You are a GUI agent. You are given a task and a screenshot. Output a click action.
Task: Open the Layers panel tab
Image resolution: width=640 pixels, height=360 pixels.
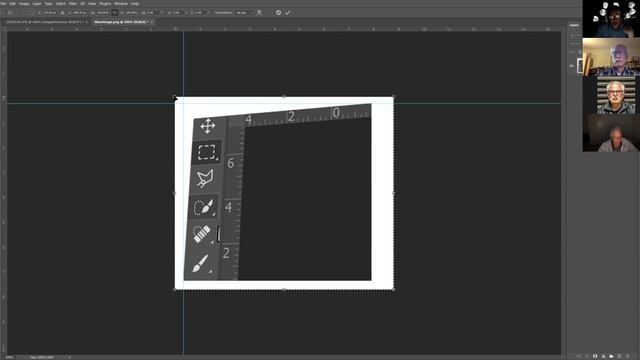click(x=574, y=25)
